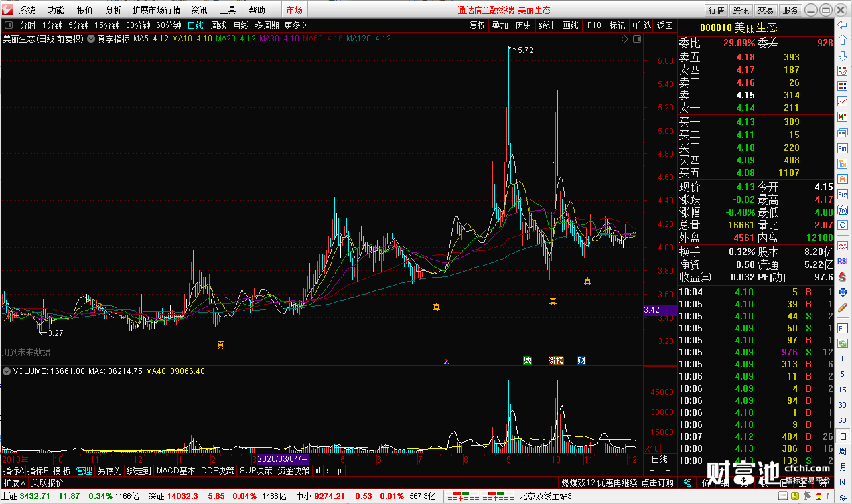The height and width of the screenshot is (504, 852).
Task: Open the 工具 menu
Action: (x=228, y=10)
